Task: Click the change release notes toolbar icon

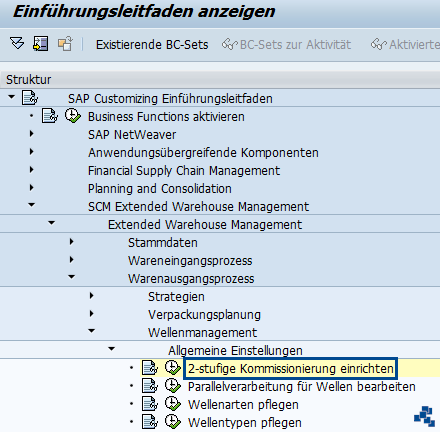Action: [65, 43]
